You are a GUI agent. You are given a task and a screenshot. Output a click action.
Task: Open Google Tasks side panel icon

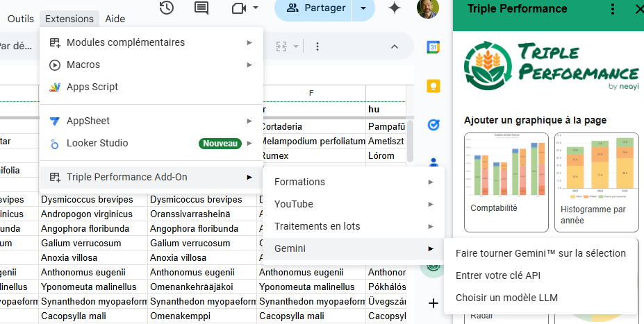pos(434,125)
